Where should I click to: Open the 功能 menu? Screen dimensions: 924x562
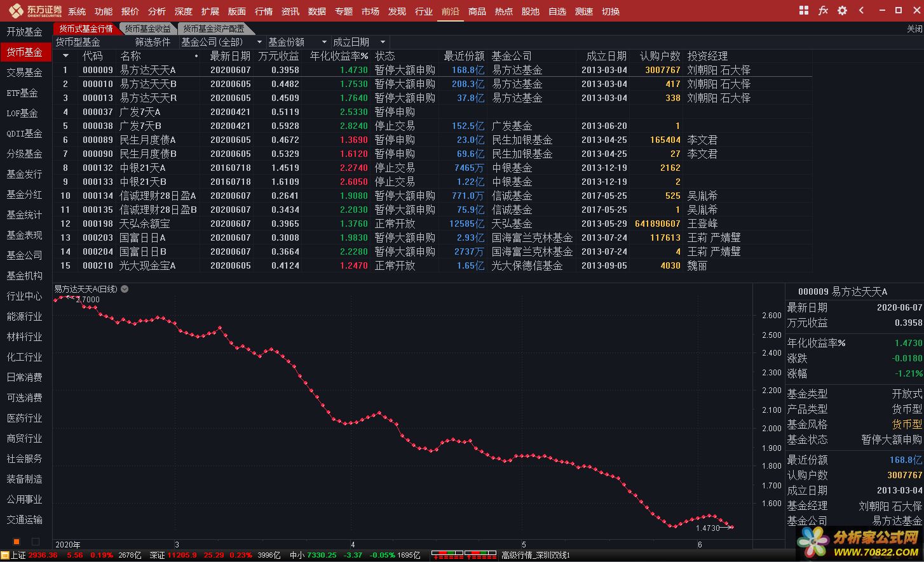[104, 11]
